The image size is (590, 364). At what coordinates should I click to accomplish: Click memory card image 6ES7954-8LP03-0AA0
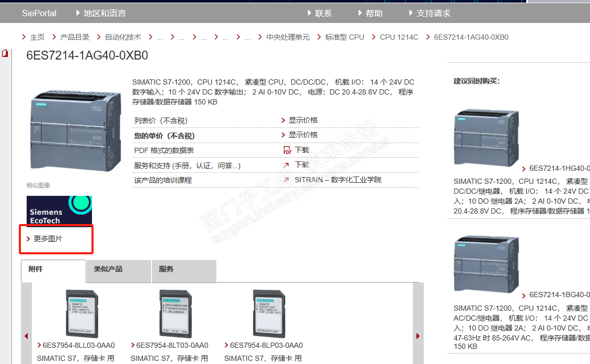(x=269, y=314)
